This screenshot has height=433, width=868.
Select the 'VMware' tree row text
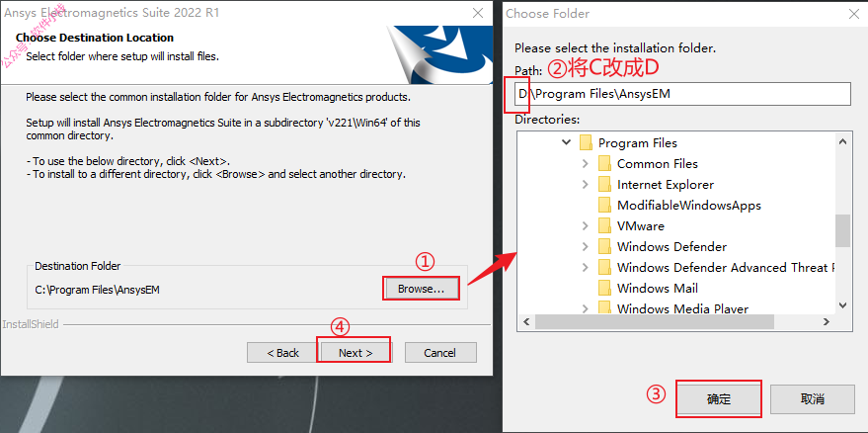(641, 225)
